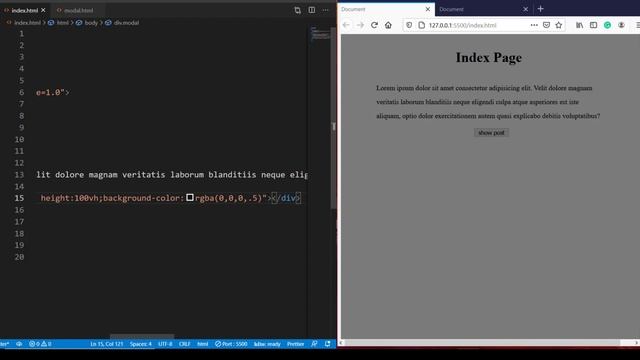Open a new browser tab with plus

[540, 9]
